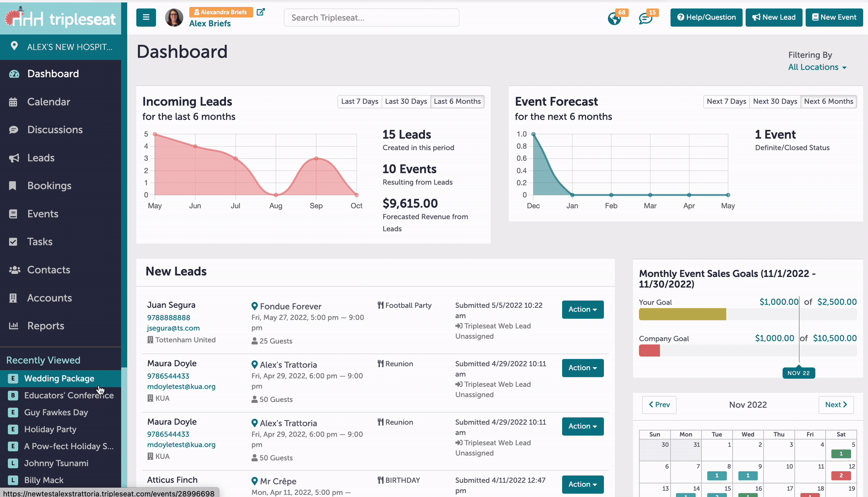This screenshot has width=868, height=497.
Task: Open Reports from the sidebar
Action: pos(60,326)
